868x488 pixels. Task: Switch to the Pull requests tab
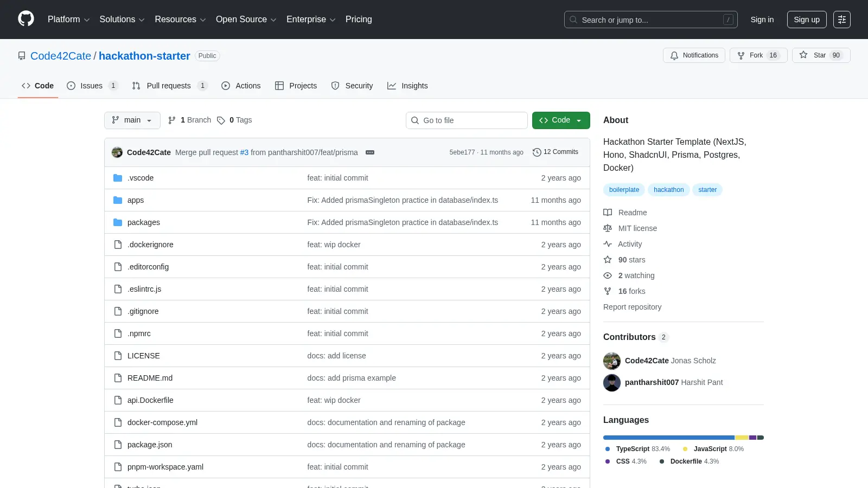click(x=169, y=86)
